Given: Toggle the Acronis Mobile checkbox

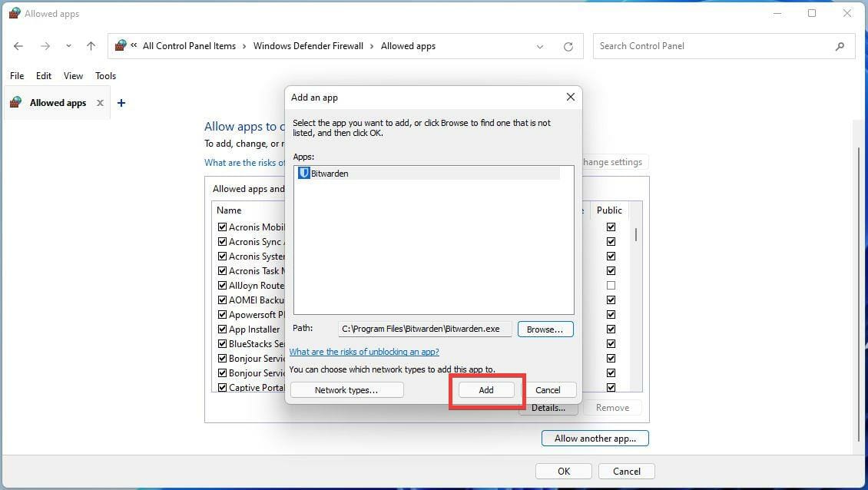Looking at the screenshot, I should click(223, 227).
